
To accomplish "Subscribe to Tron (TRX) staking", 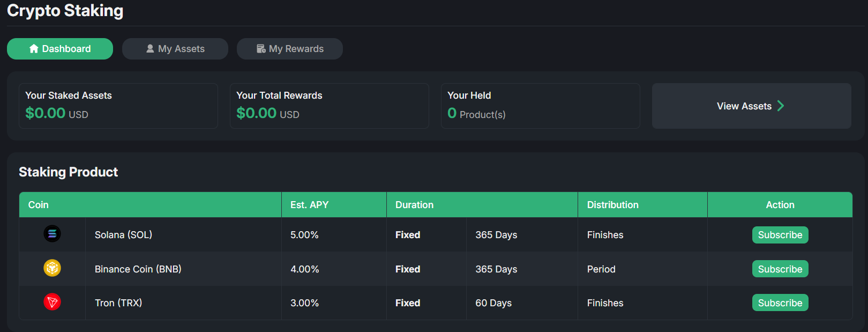I will click(780, 303).
